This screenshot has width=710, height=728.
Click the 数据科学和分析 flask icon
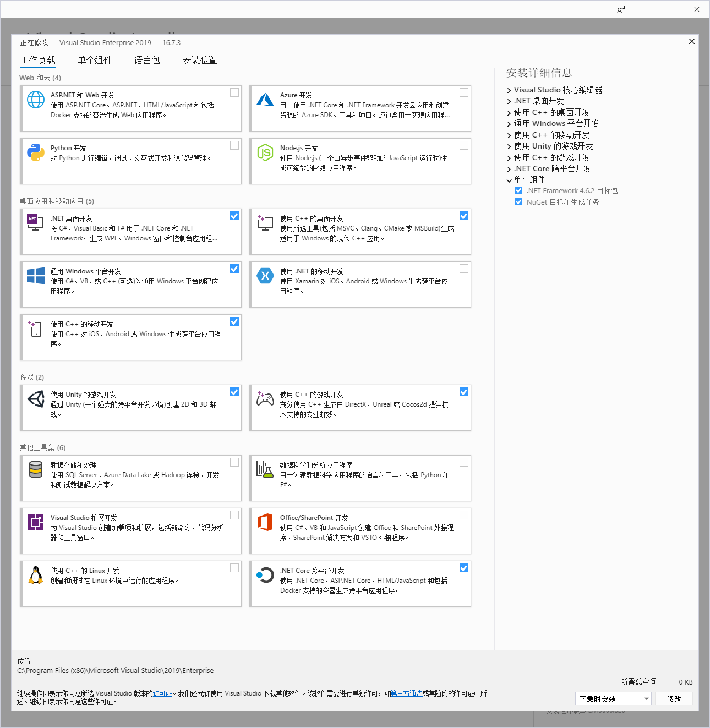click(265, 469)
